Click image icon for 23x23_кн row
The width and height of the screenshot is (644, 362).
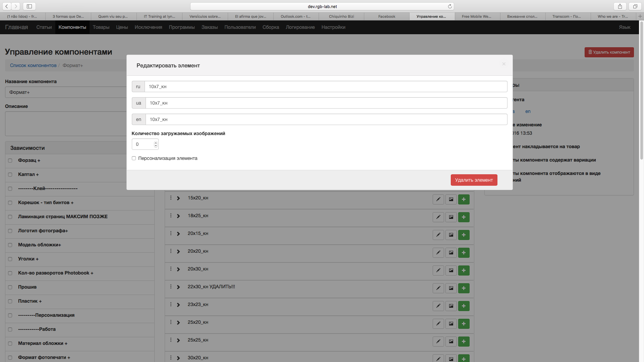click(451, 306)
